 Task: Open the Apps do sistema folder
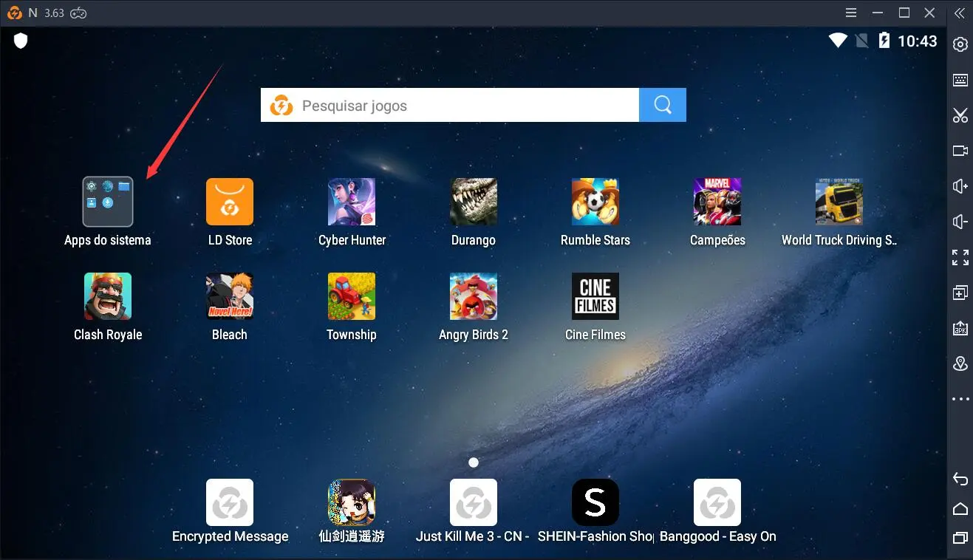click(108, 202)
